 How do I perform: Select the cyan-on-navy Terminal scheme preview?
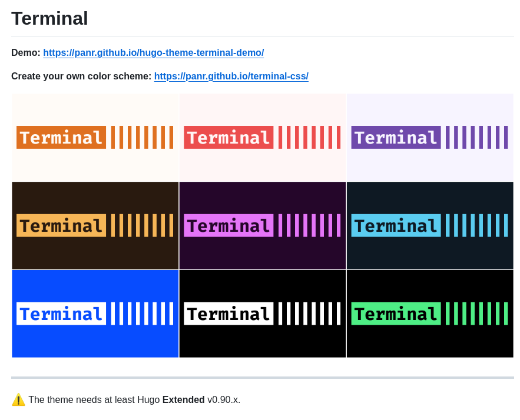coord(430,225)
